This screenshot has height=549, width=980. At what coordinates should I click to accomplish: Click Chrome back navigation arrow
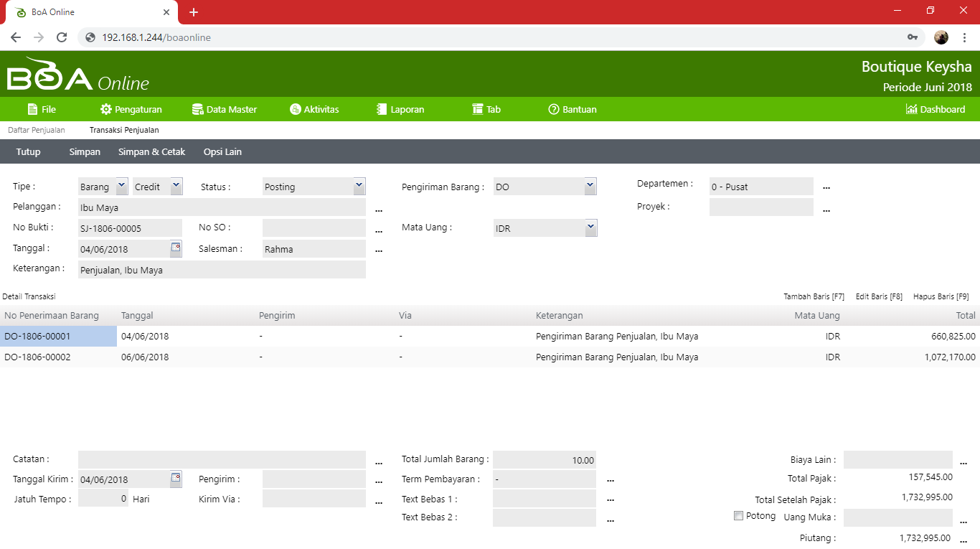[16, 37]
